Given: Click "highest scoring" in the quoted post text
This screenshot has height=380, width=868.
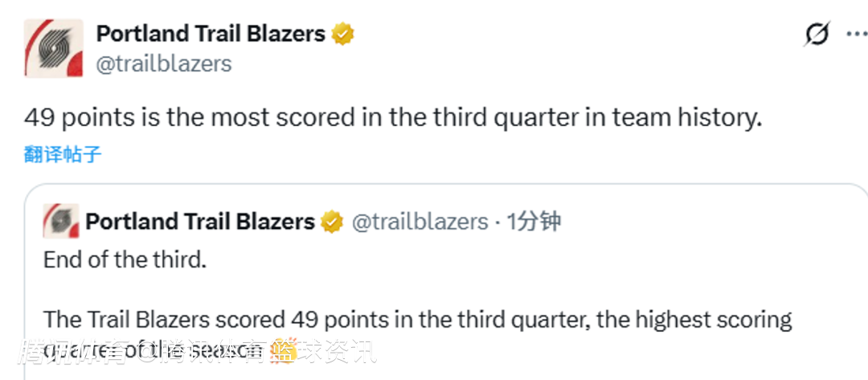Looking at the screenshot, I should (x=714, y=319).
